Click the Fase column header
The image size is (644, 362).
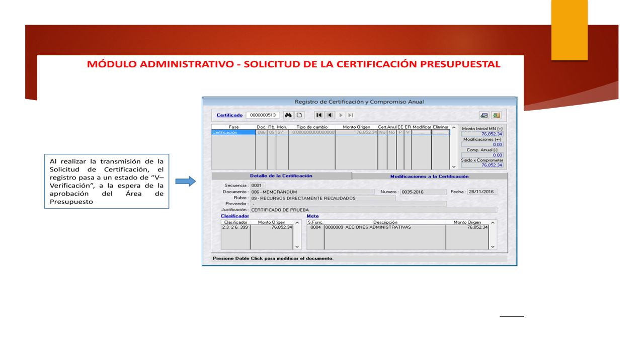pyautogui.click(x=233, y=127)
